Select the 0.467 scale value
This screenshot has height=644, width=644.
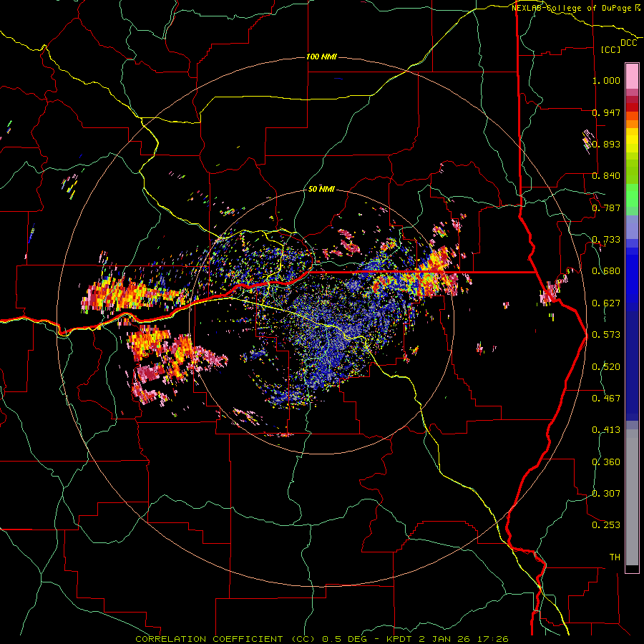click(606, 399)
